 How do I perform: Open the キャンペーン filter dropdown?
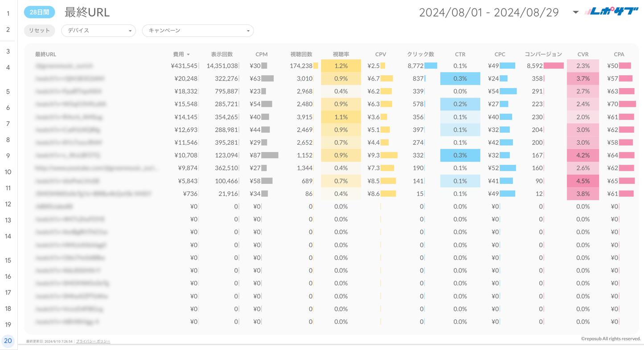tap(198, 31)
